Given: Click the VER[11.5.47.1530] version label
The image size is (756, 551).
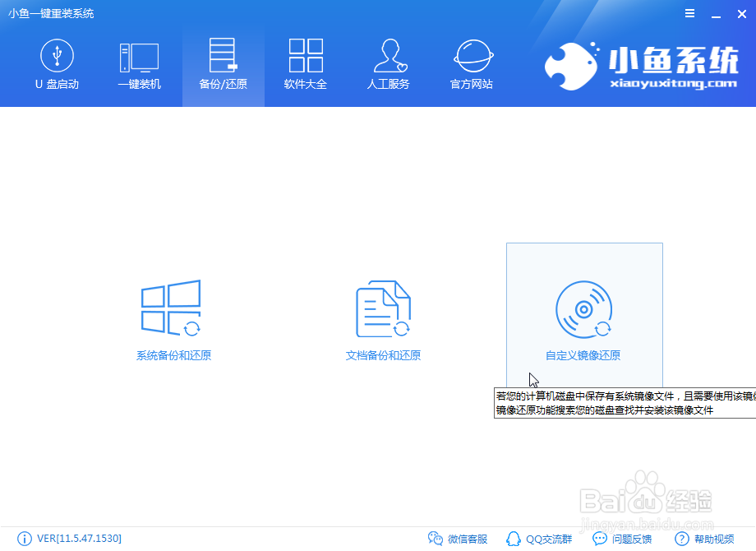Looking at the screenshot, I should tap(78, 539).
